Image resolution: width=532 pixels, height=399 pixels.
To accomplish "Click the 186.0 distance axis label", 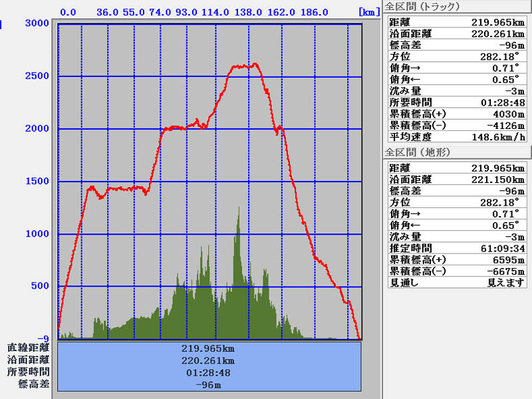I will click(x=314, y=12).
